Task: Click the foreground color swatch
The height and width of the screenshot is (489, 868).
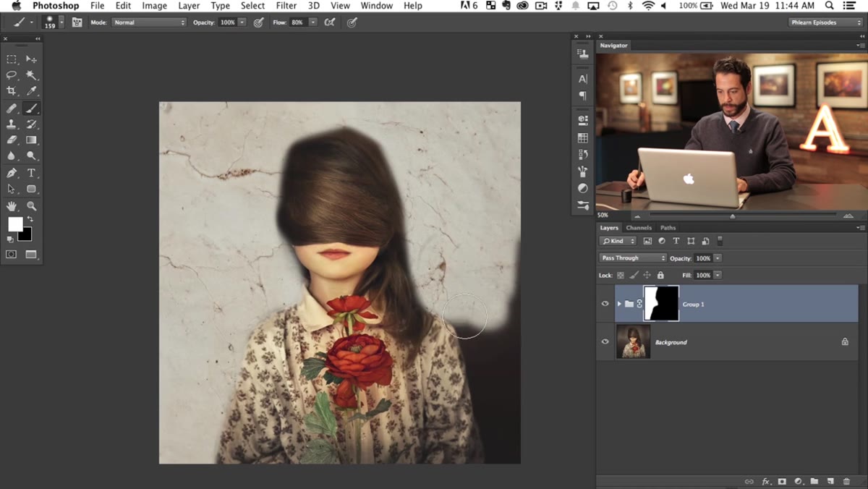Action: (15, 224)
